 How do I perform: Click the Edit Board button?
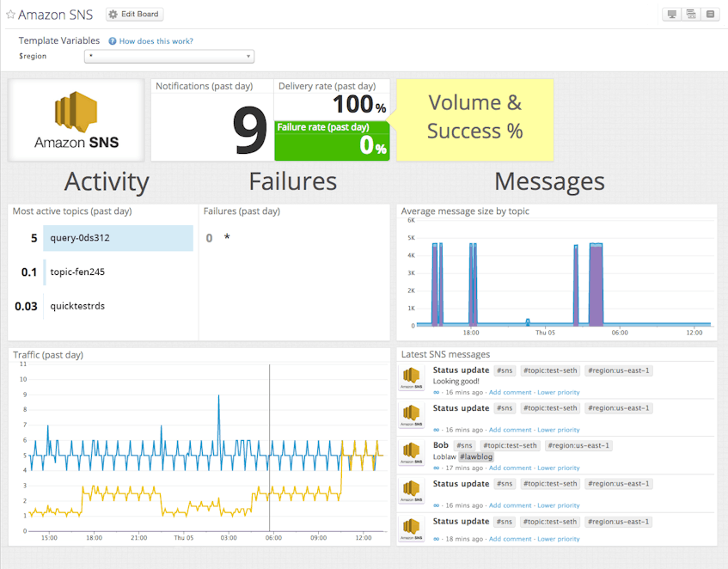(x=135, y=15)
